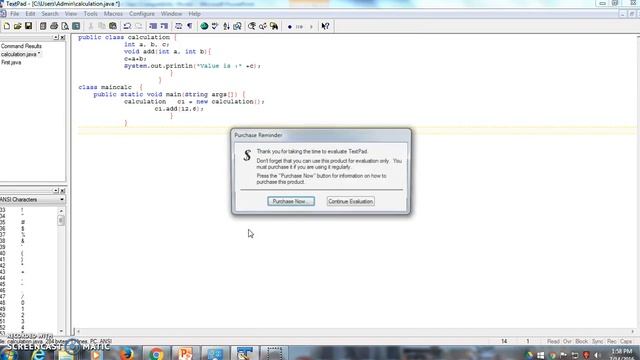Click the Compare Files toolbar icon
The height and width of the screenshot is (360, 640).
[x=237, y=26]
